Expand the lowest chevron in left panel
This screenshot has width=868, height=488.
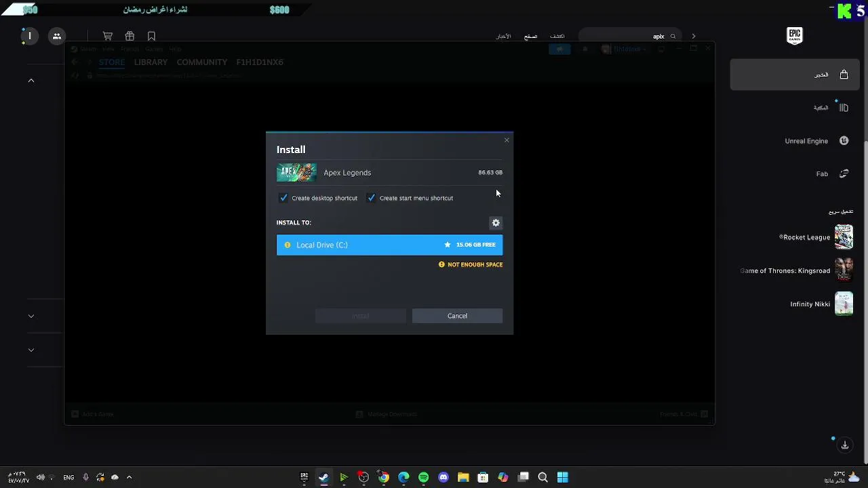coord(31,350)
